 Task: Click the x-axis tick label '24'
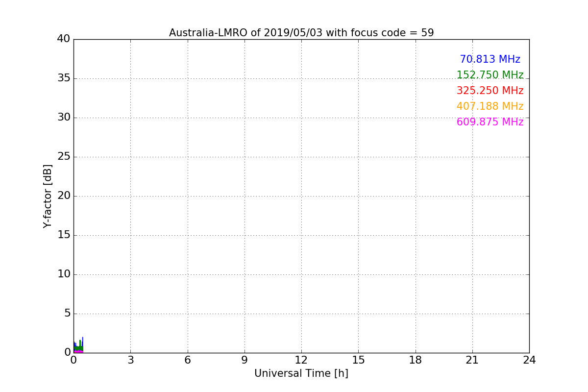click(529, 360)
